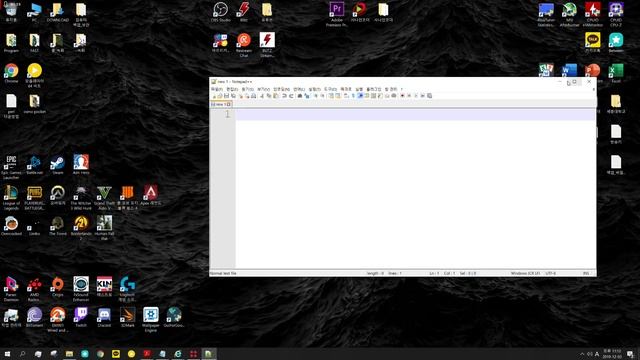Open the Plugins (플러그인) menu in Notepad++
640x360 pixels.
coord(373,89)
